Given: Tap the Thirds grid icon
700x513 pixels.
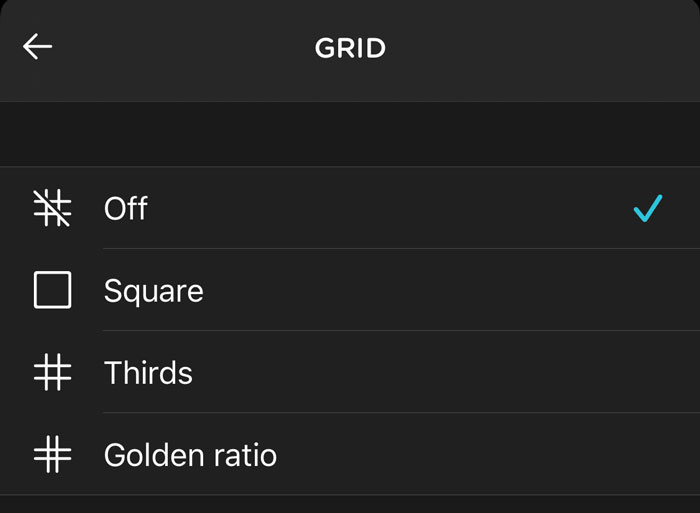Looking at the screenshot, I should pos(52,372).
